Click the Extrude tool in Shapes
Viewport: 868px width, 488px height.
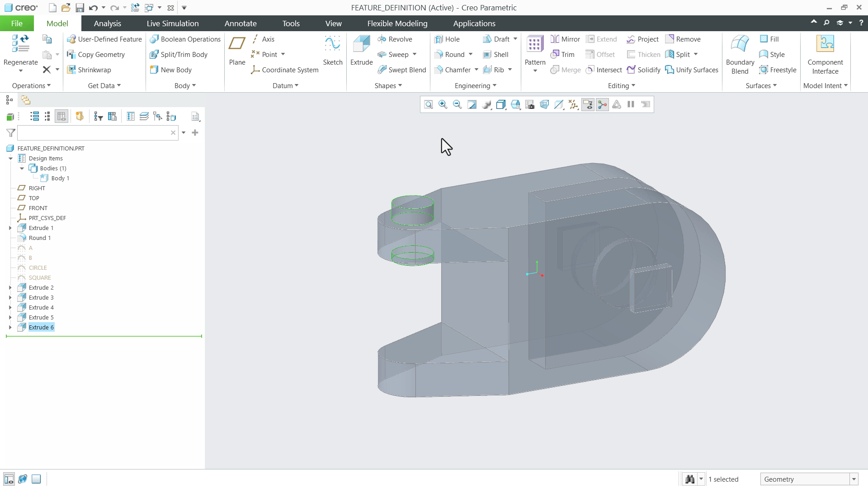click(x=361, y=51)
